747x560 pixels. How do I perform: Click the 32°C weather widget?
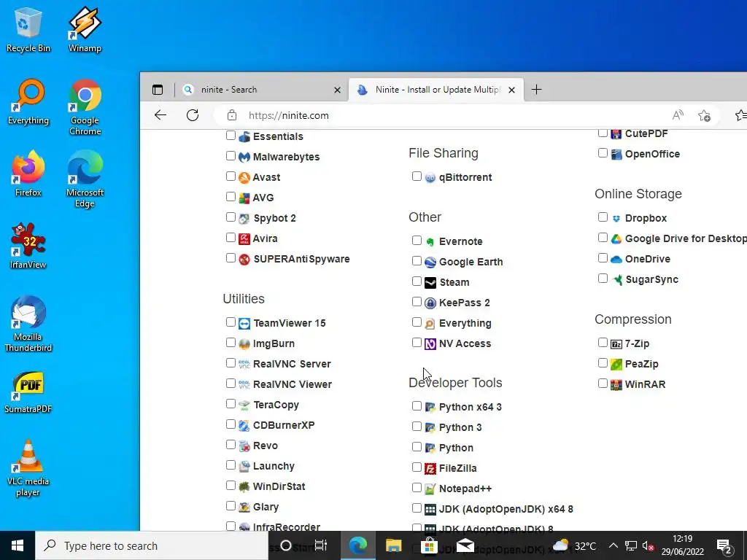tap(574, 545)
